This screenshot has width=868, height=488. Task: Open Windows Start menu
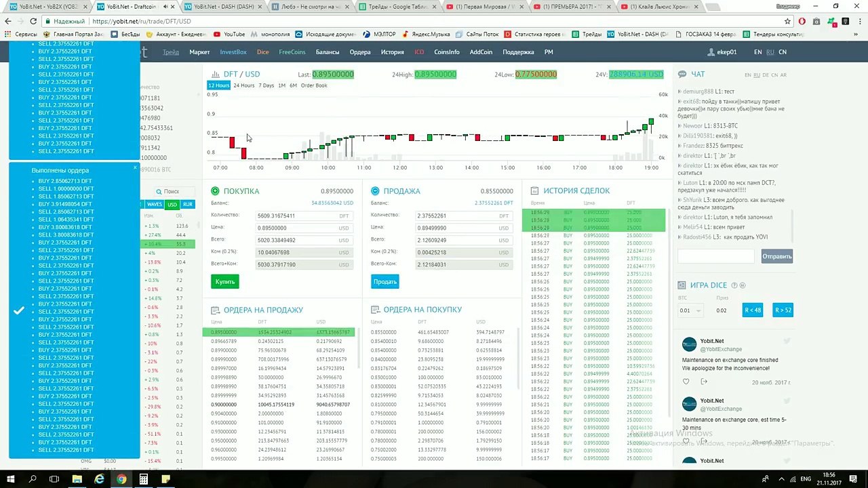point(11,479)
